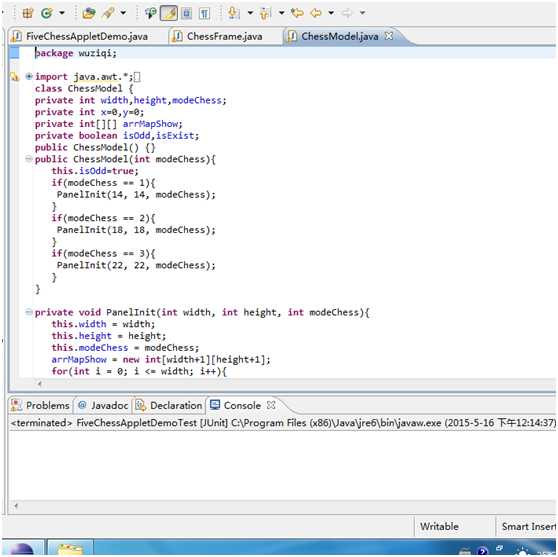
Task: Click the 'this.height = height;' line
Action: (x=109, y=336)
